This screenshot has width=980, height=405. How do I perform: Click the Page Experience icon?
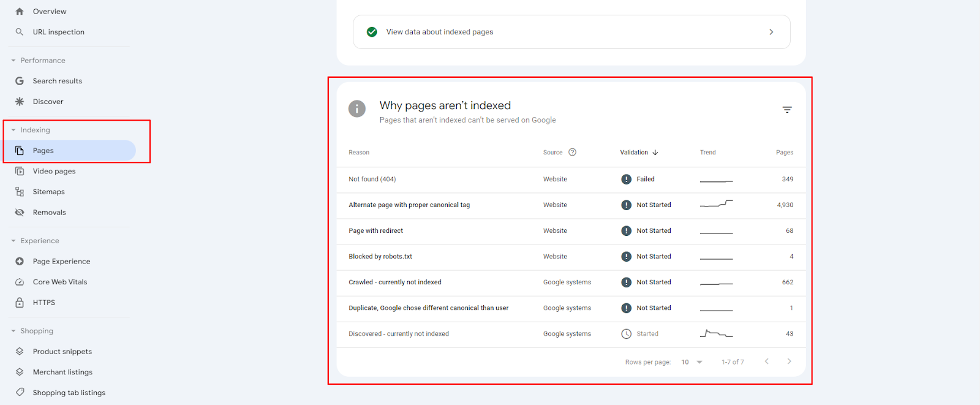(x=20, y=262)
